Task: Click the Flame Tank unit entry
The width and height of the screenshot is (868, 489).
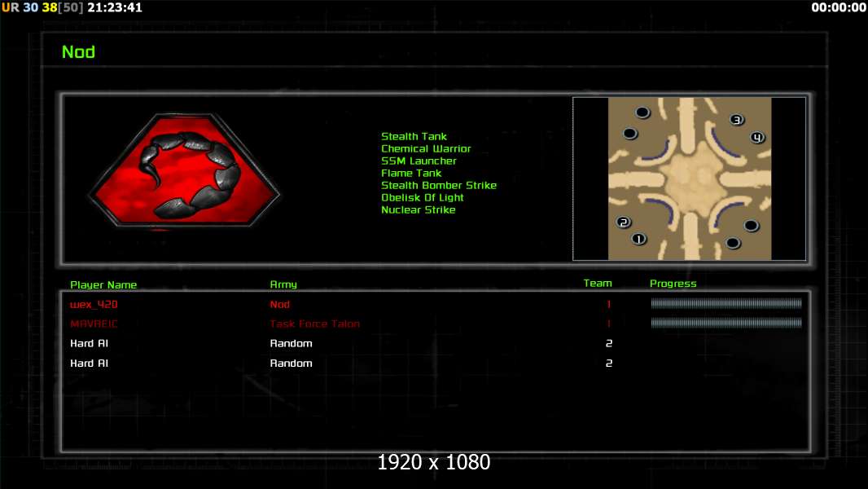Action: click(x=410, y=173)
